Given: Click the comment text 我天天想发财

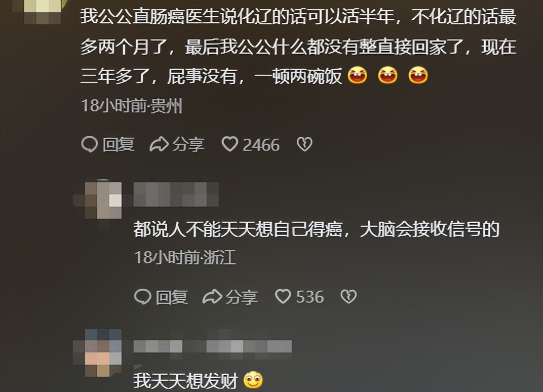Looking at the screenshot, I should (x=185, y=381).
